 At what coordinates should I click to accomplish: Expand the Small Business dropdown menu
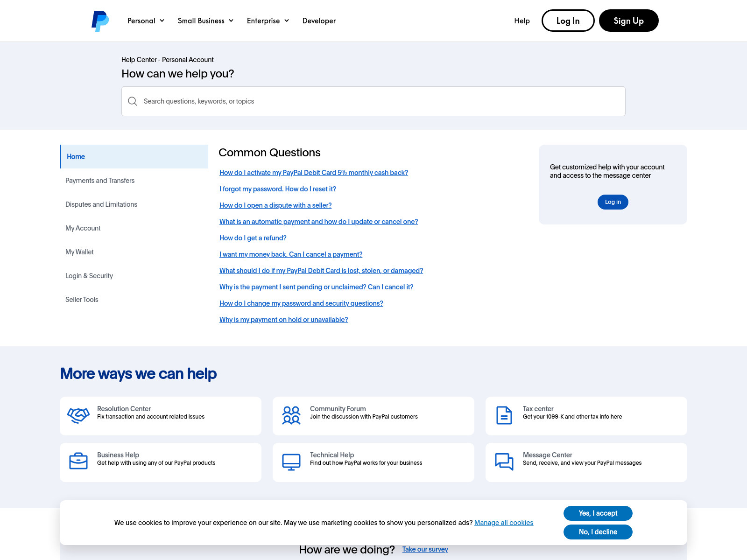pyautogui.click(x=205, y=21)
